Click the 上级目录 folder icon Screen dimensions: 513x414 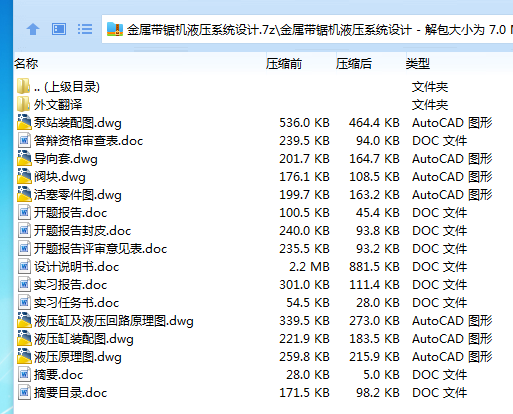tap(23, 87)
